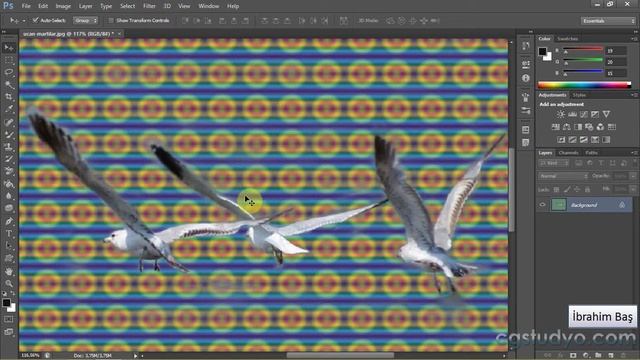The height and width of the screenshot is (360, 640).
Task: Select the Hand tool
Action: (9, 271)
